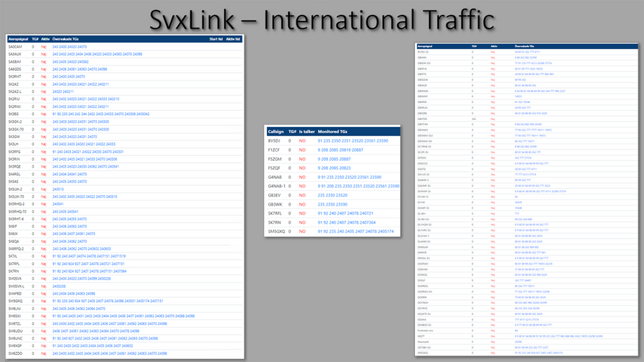Open SK2AZ-L's monitored TGs 24020 240211
The width and height of the screenshot is (644, 362).
(x=63, y=91)
